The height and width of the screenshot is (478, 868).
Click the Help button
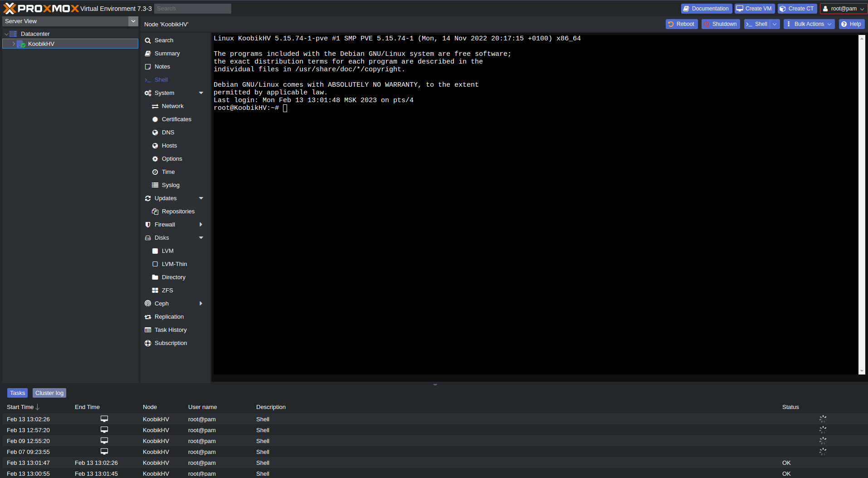(851, 24)
